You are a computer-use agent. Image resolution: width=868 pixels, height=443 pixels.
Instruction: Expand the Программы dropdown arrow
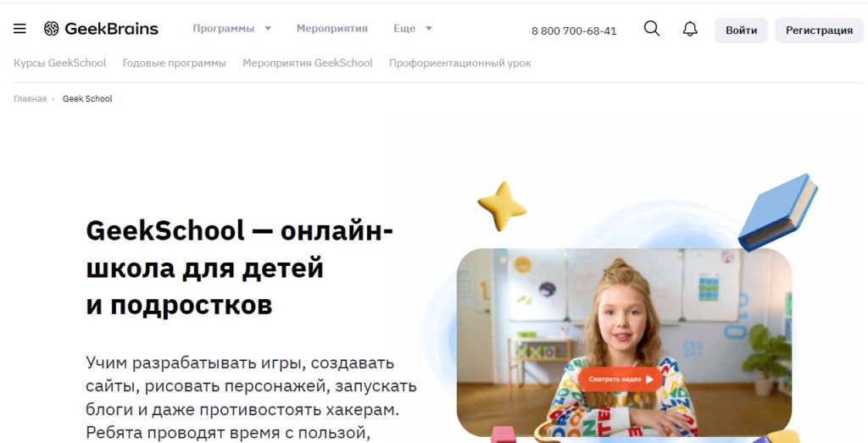click(268, 28)
